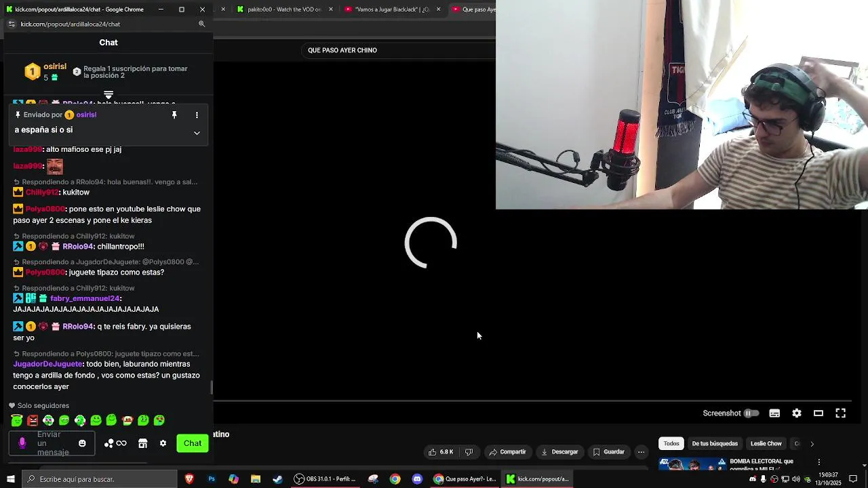
Task: Click the YouTube video progress bar
Action: [532, 401]
